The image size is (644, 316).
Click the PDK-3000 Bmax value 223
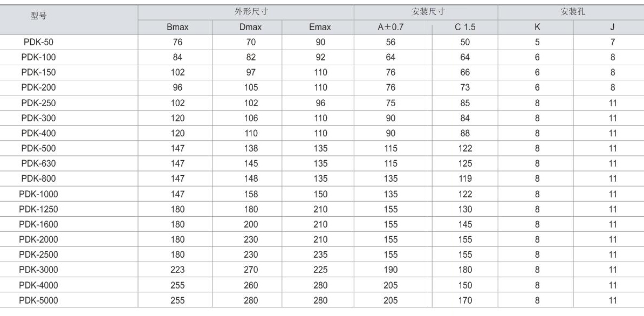tap(177, 270)
